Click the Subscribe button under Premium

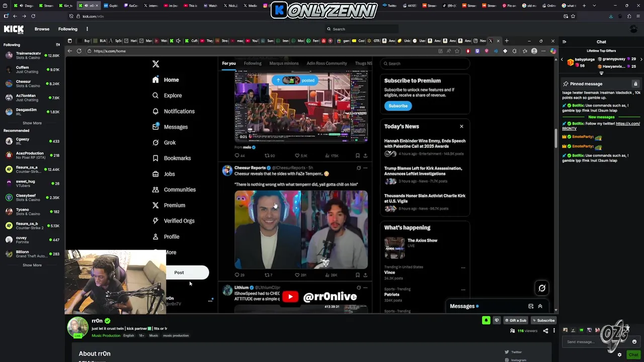(398, 106)
